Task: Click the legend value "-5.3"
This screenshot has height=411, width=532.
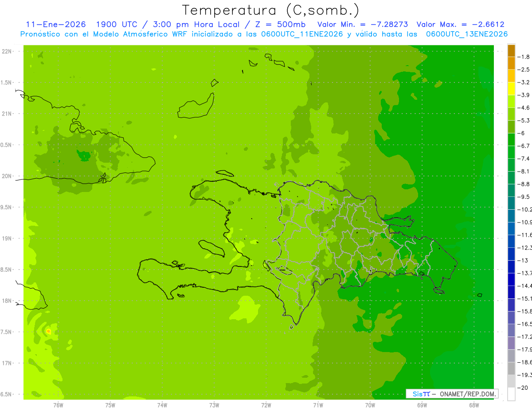Action: click(524, 120)
